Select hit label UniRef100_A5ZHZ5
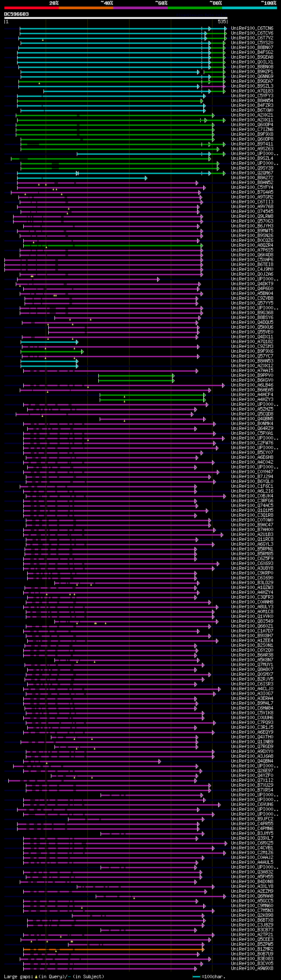Viewport: 281px width, 980px height. tap(252, 409)
